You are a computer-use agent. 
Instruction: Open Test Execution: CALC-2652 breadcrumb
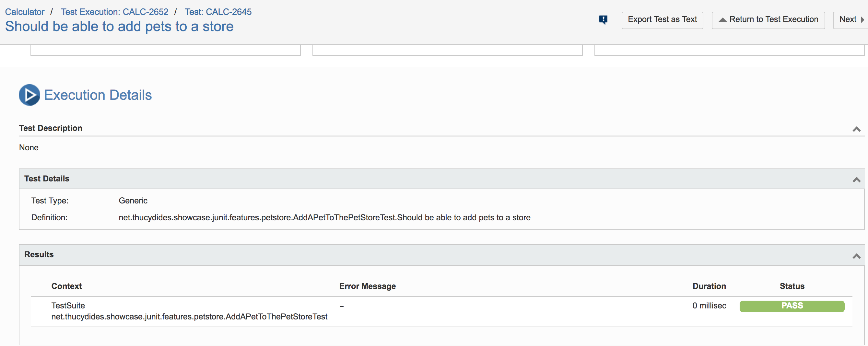(114, 12)
